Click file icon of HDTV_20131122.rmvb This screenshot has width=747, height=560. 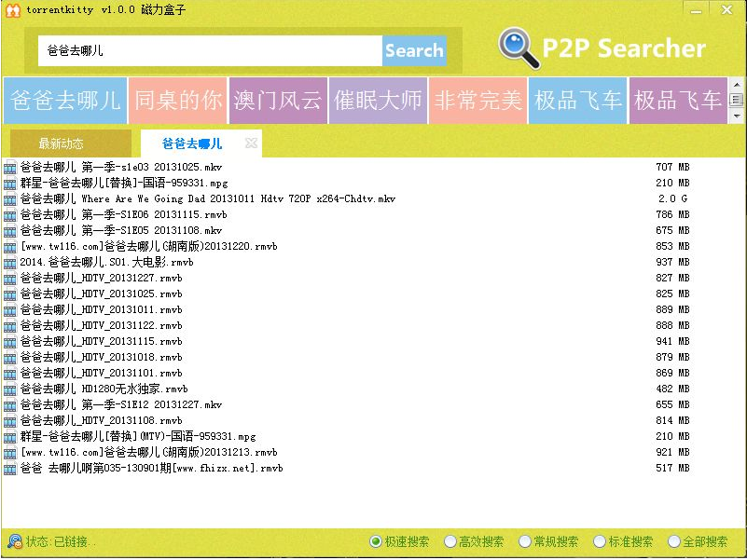click(10, 326)
